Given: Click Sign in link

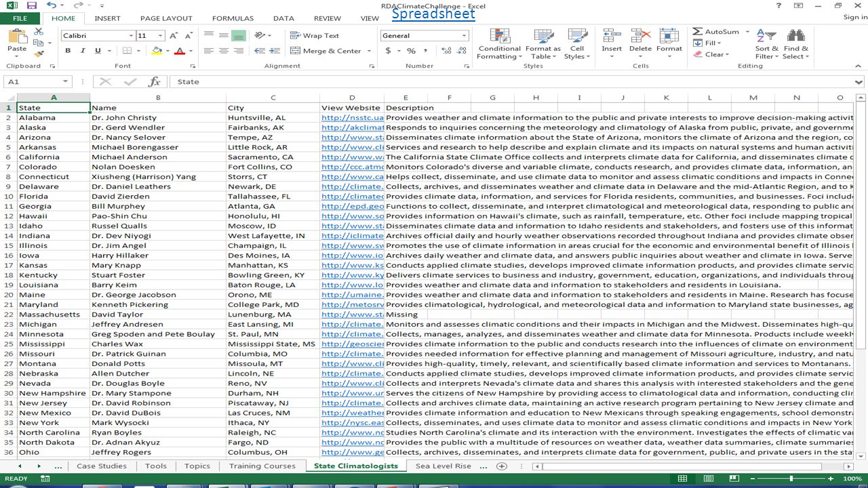Looking at the screenshot, I should [x=854, y=18].
